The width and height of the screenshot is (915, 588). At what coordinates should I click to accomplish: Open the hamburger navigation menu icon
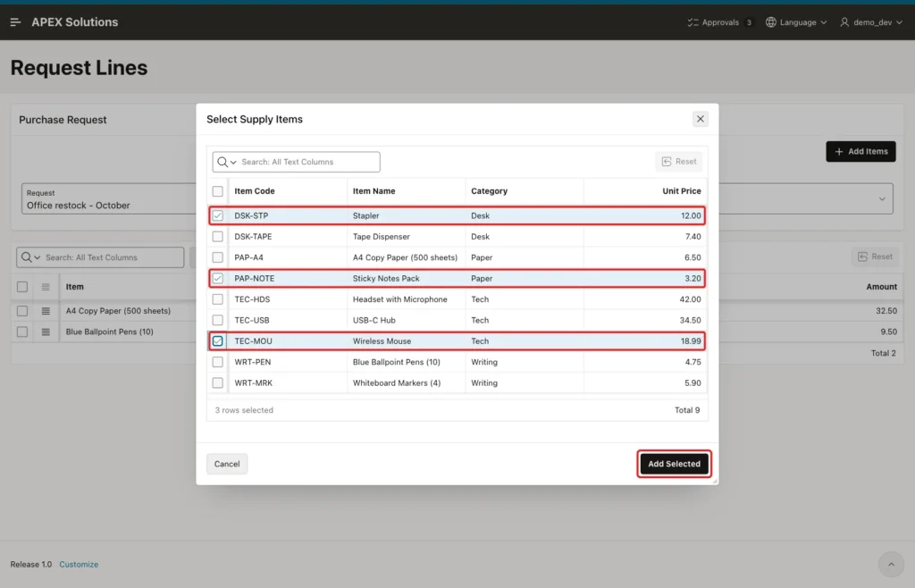click(16, 22)
